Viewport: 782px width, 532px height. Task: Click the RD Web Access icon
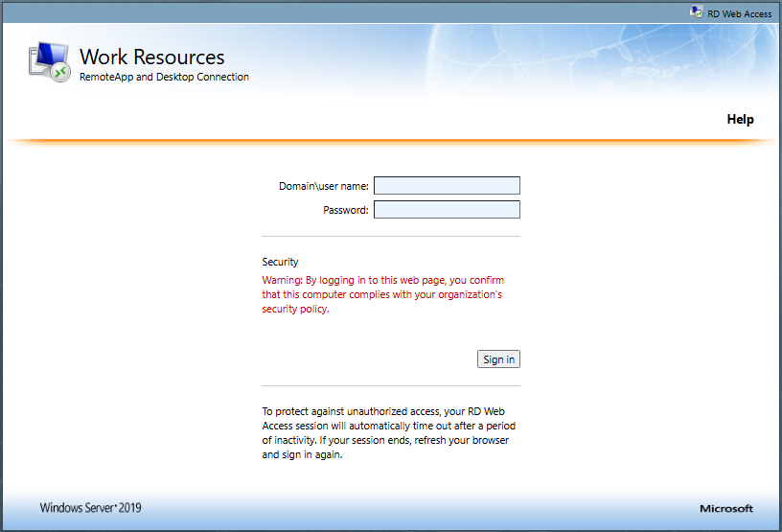click(696, 12)
